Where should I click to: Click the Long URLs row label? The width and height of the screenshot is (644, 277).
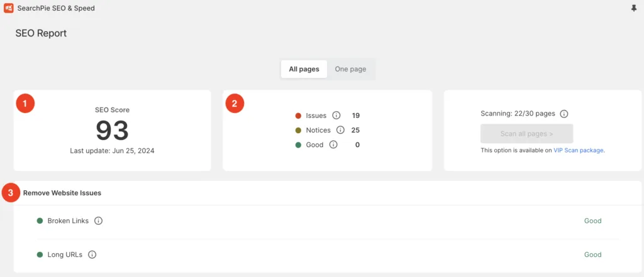click(65, 255)
